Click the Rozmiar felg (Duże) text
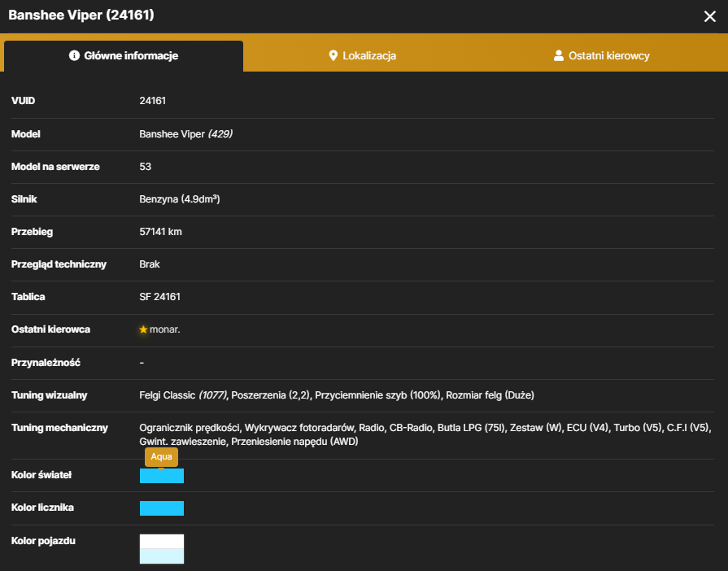 click(x=490, y=395)
